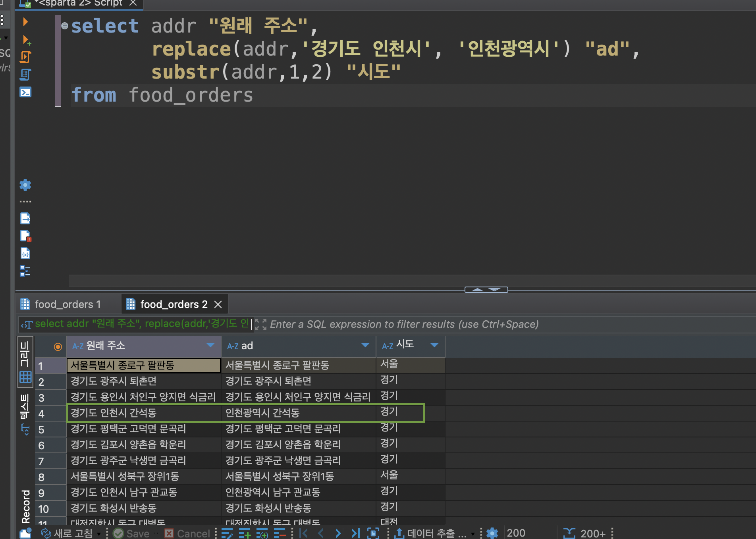Click cell 서울특별시 종로구 팔판동 in first column
The height and width of the screenshot is (539, 756).
click(144, 366)
